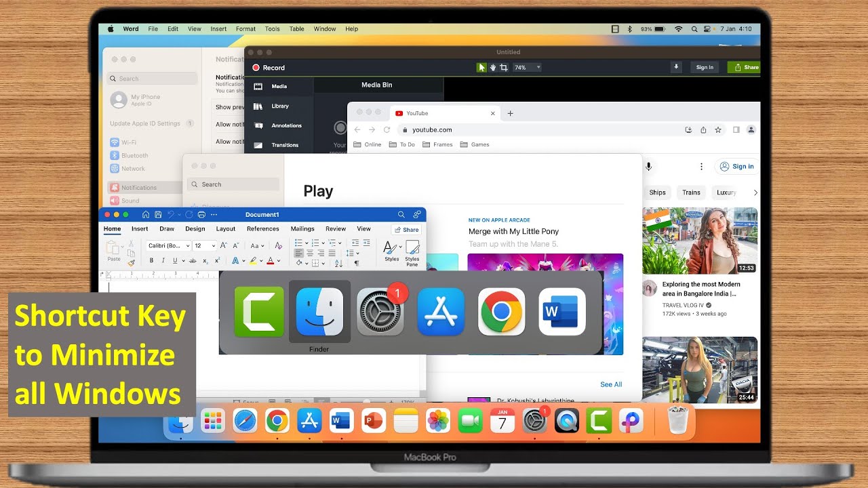
Task: Switch to the Mailings ribbon tab
Action: click(302, 229)
